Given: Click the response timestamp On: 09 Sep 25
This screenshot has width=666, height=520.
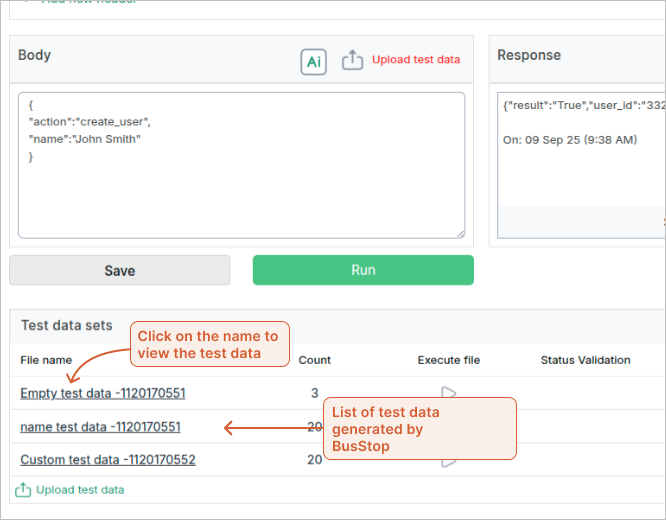Looking at the screenshot, I should (x=569, y=140).
